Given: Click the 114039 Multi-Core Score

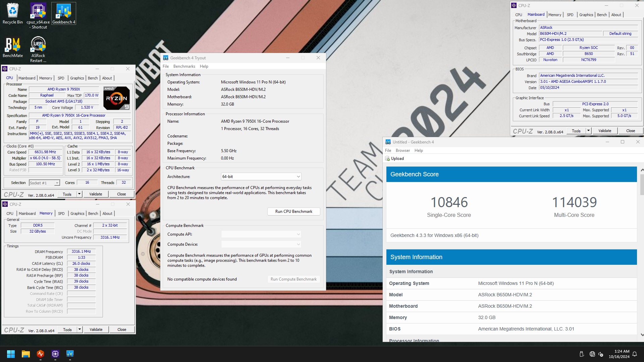Looking at the screenshot, I should (x=574, y=202).
